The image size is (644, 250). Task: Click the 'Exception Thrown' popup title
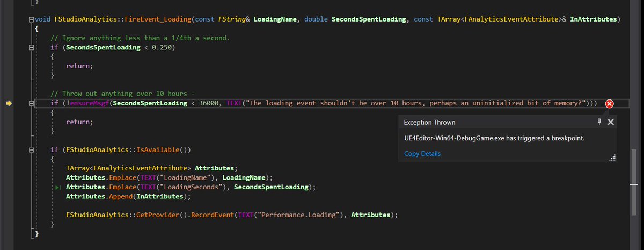click(x=429, y=123)
